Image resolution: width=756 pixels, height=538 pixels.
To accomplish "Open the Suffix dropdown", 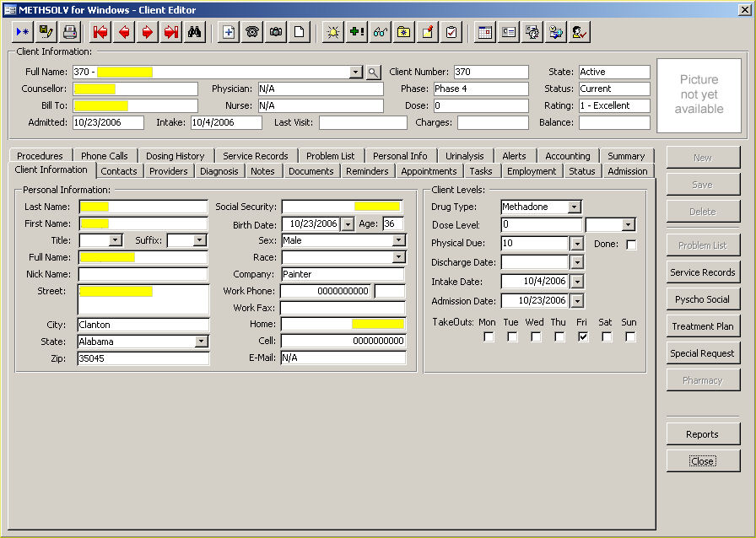I will click(200, 240).
